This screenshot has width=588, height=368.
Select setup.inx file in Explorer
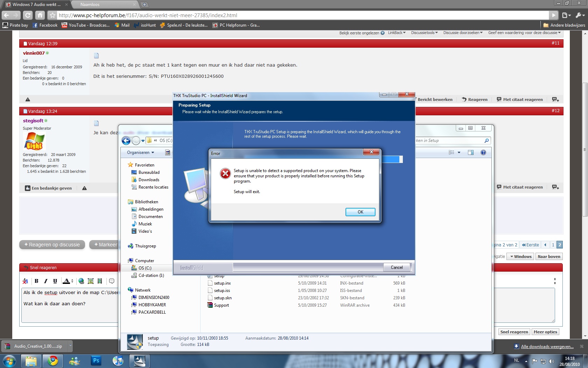(x=219, y=283)
